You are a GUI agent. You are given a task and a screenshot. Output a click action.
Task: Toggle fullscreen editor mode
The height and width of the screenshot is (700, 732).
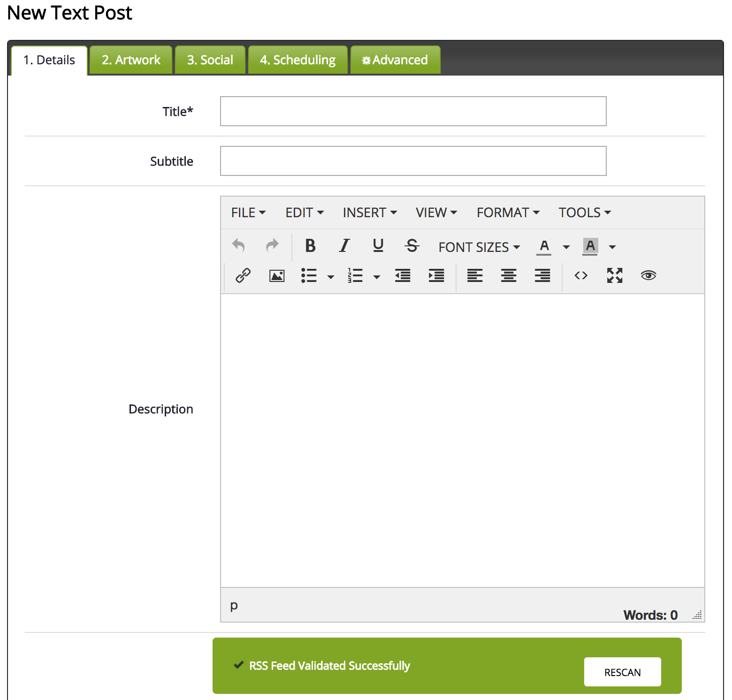(x=615, y=275)
